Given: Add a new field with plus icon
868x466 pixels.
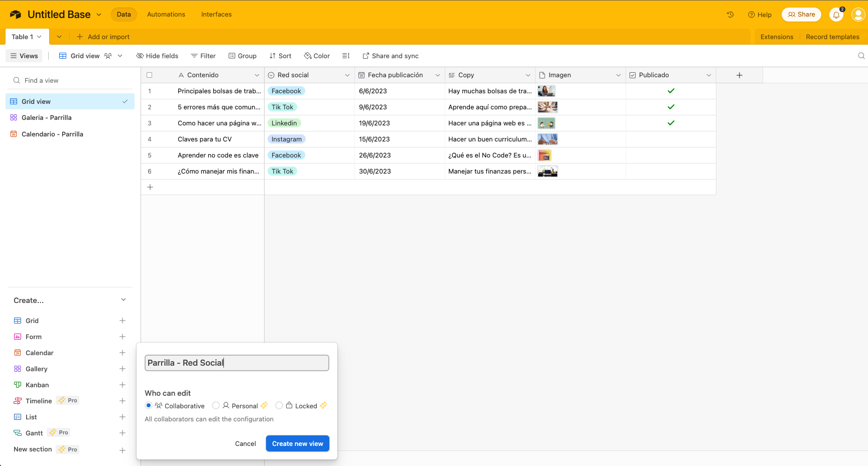Looking at the screenshot, I should click(x=739, y=75).
